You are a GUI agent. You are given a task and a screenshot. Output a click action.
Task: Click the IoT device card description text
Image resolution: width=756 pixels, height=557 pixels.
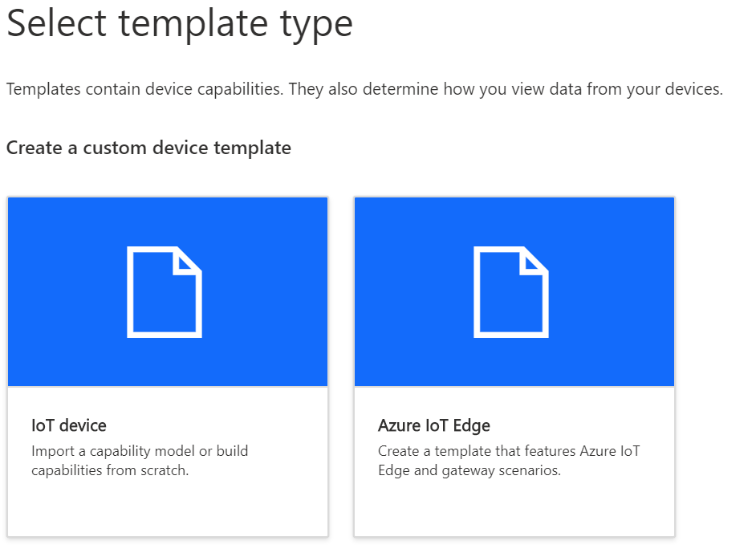[141, 461]
